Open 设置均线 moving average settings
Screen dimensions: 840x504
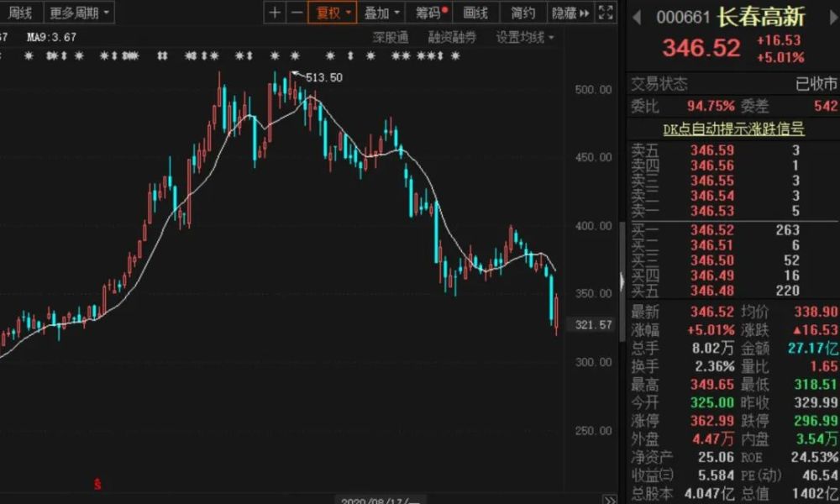point(524,37)
